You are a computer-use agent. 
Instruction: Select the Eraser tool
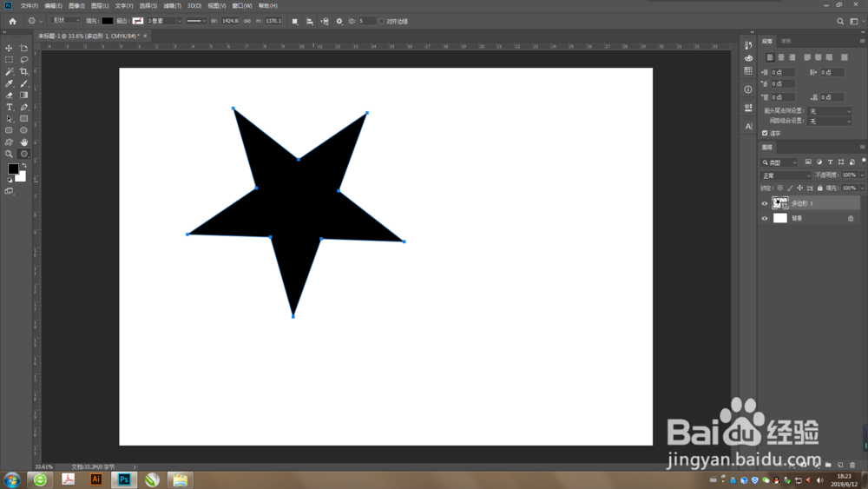click(9, 96)
